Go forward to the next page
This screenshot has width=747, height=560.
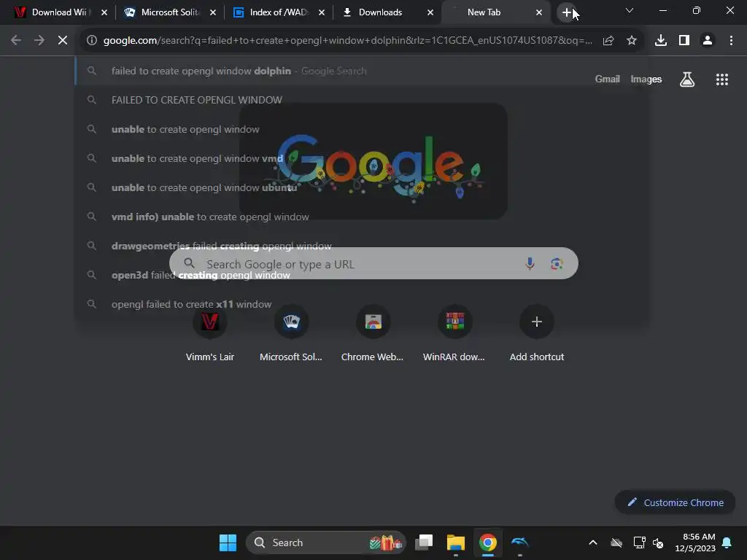[39, 41]
